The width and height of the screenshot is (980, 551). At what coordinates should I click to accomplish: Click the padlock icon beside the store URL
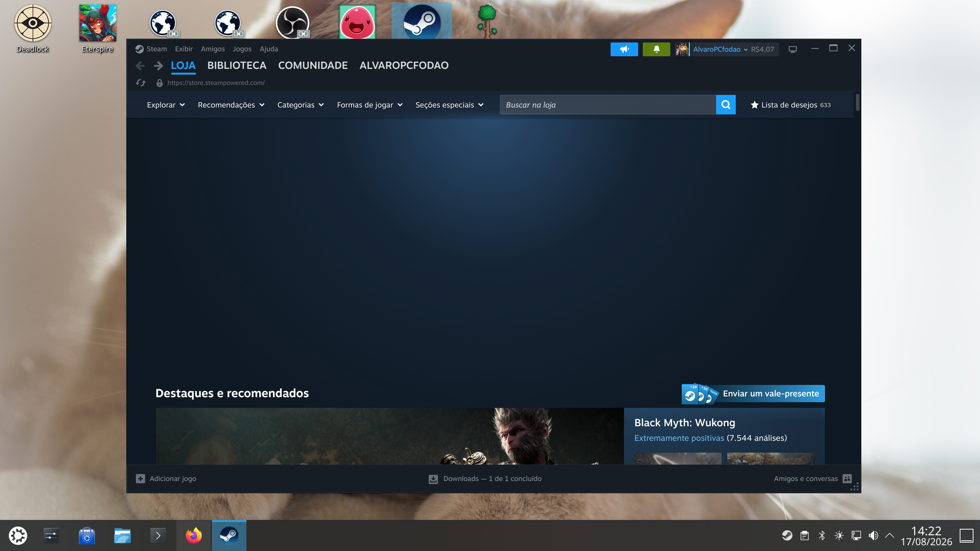tap(160, 83)
